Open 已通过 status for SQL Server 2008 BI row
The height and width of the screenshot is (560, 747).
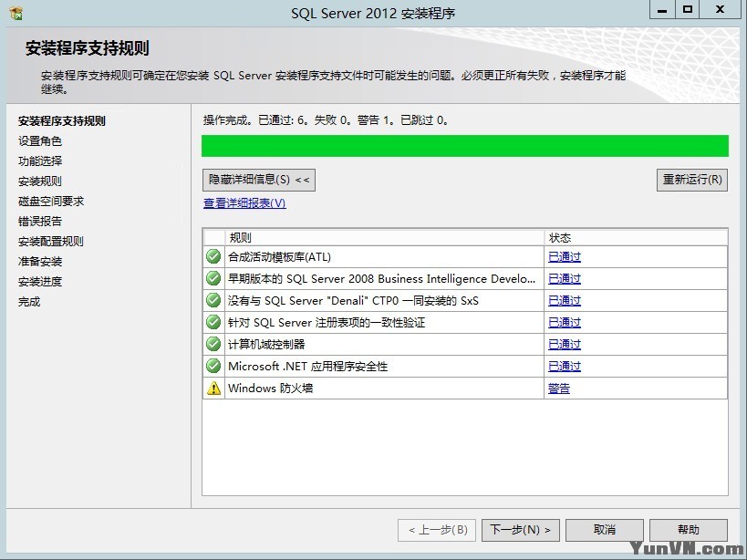[565, 279]
